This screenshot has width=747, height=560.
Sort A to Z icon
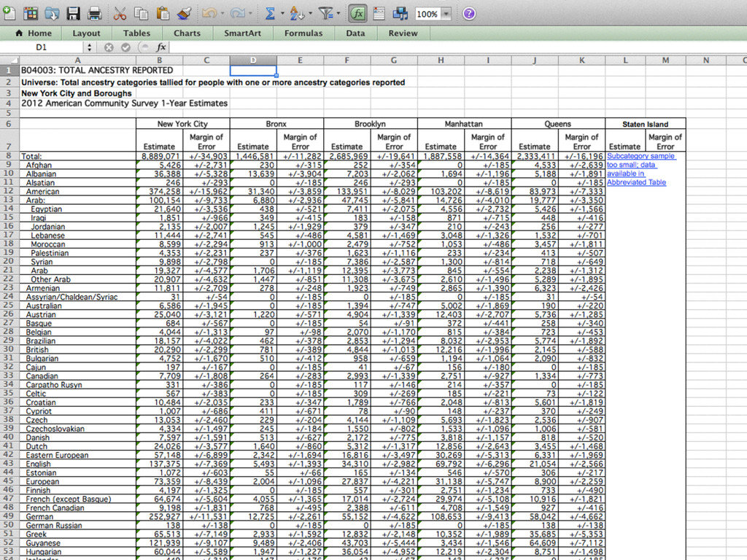tap(296, 13)
